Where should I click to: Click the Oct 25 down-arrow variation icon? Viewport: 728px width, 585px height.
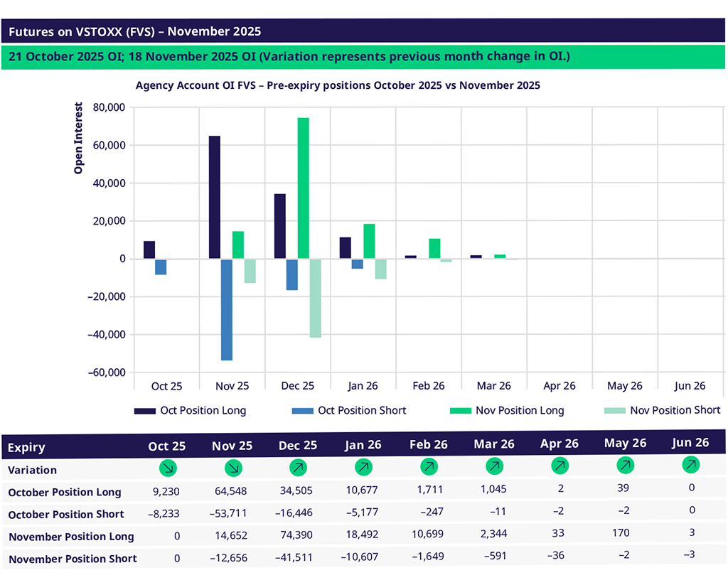click(x=167, y=468)
